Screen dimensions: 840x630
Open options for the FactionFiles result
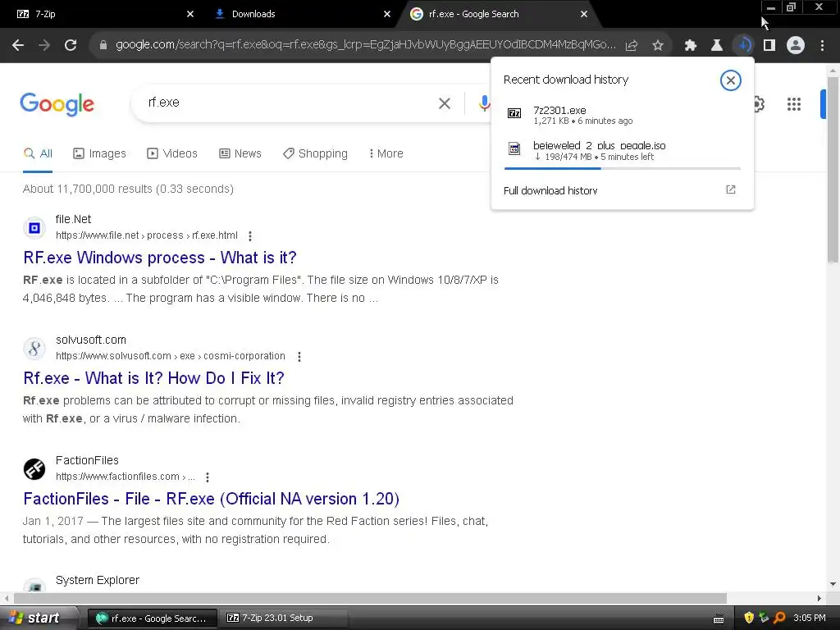pos(208,477)
